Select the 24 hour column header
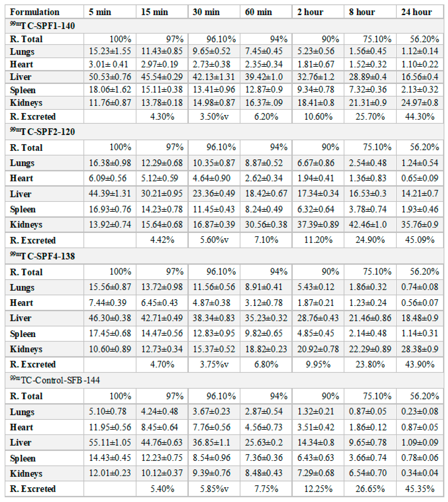 pyautogui.click(x=417, y=12)
